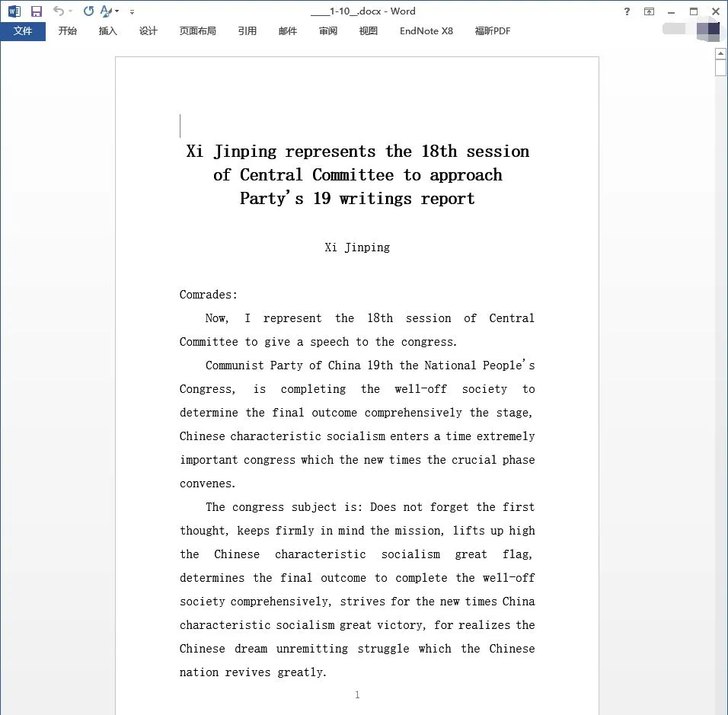Image resolution: width=728 pixels, height=715 pixels.
Task: Click the title line "Party's 19 writings report"
Action: pyautogui.click(x=357, y=199)
